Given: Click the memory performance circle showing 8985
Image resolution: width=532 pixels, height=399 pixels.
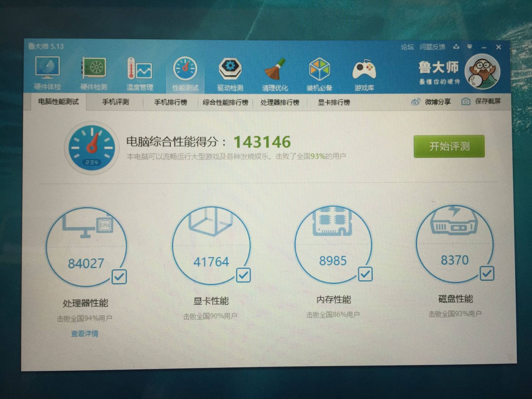Looking at the screenshot, I should (x=333, y=244).
